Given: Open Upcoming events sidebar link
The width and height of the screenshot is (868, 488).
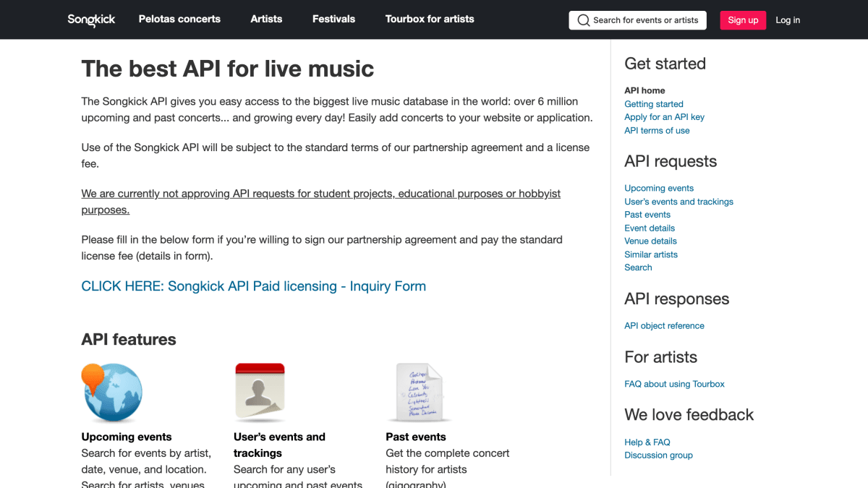Looking at the screenshot, I should tap(659, 188).
